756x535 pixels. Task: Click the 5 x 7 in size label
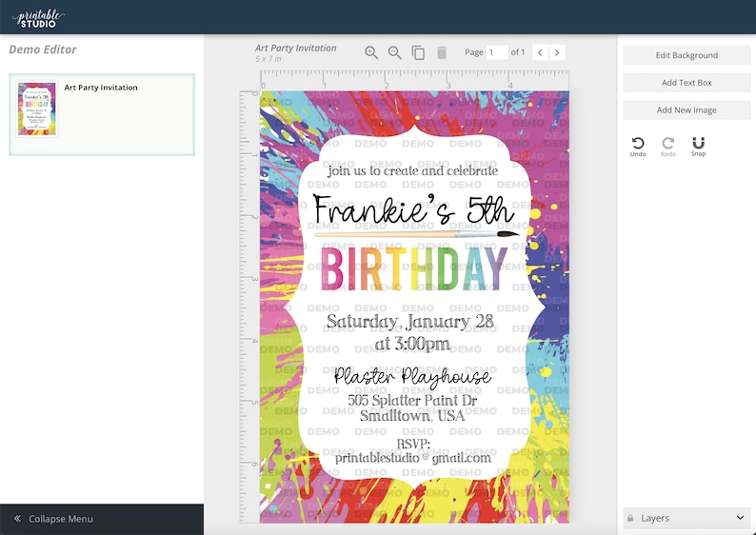269,59
